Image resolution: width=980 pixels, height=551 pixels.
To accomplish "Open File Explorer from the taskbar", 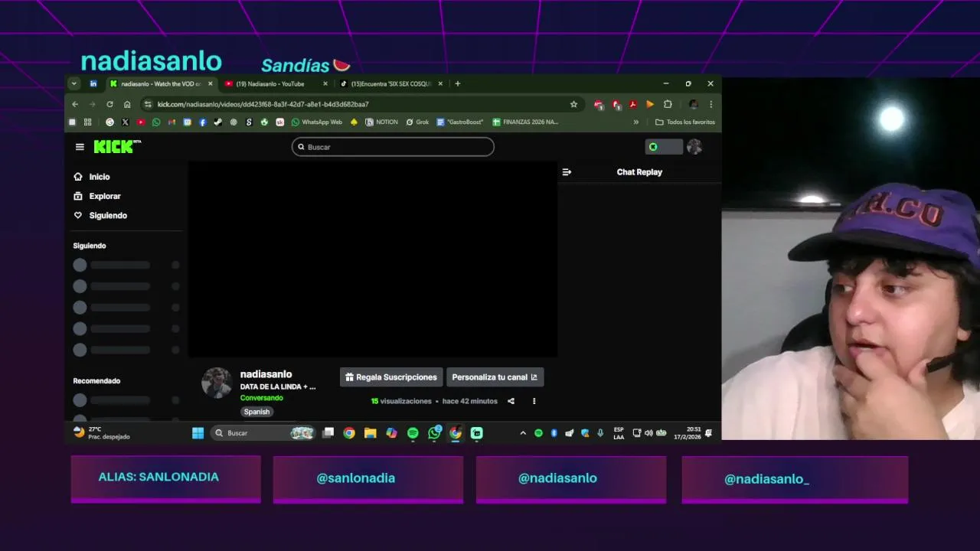I will point(370,433).
